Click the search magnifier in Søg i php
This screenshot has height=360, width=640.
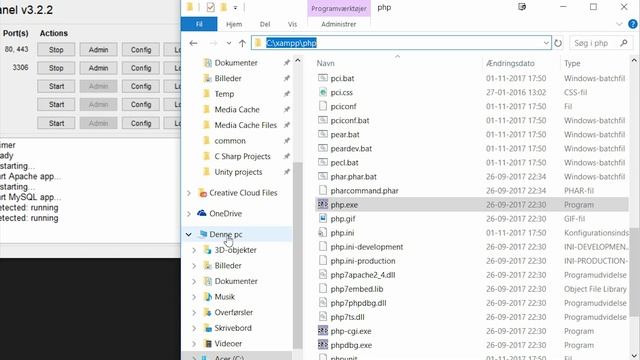[x=624, y=43]
